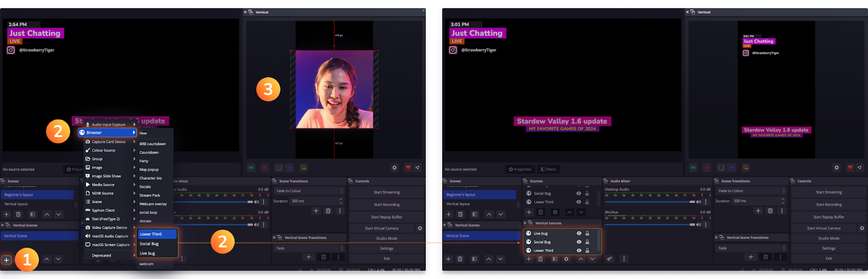Click vertical preview record icon in left window
Image resolution: width=868 pixels, height=279 pixels.
click(265, 168)
